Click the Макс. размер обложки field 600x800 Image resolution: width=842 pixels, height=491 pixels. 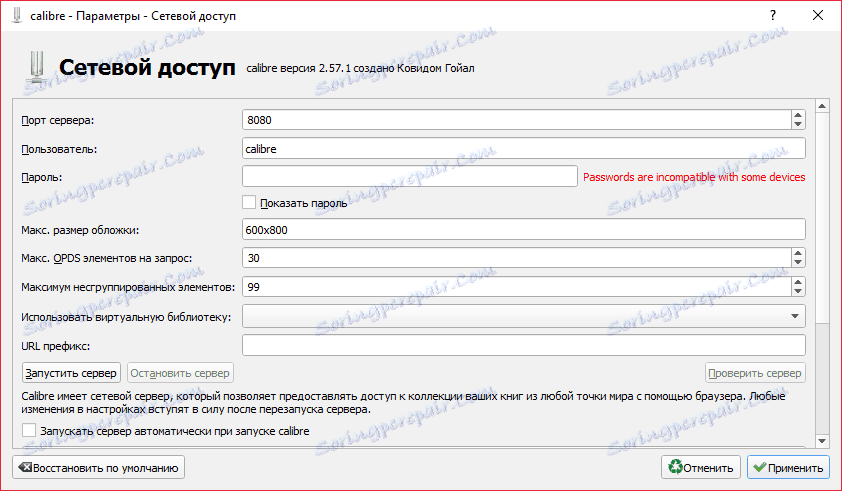click(524, 229)
